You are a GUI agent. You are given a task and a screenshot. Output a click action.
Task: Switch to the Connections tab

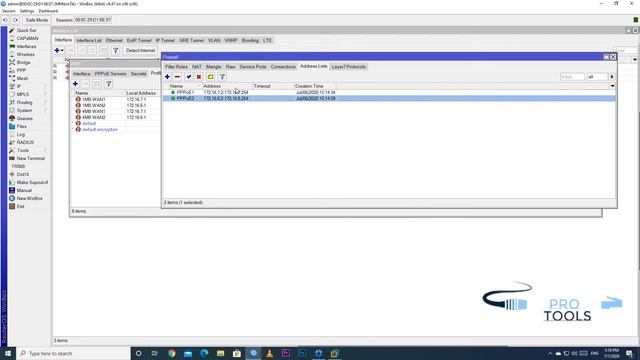[283, 67]
